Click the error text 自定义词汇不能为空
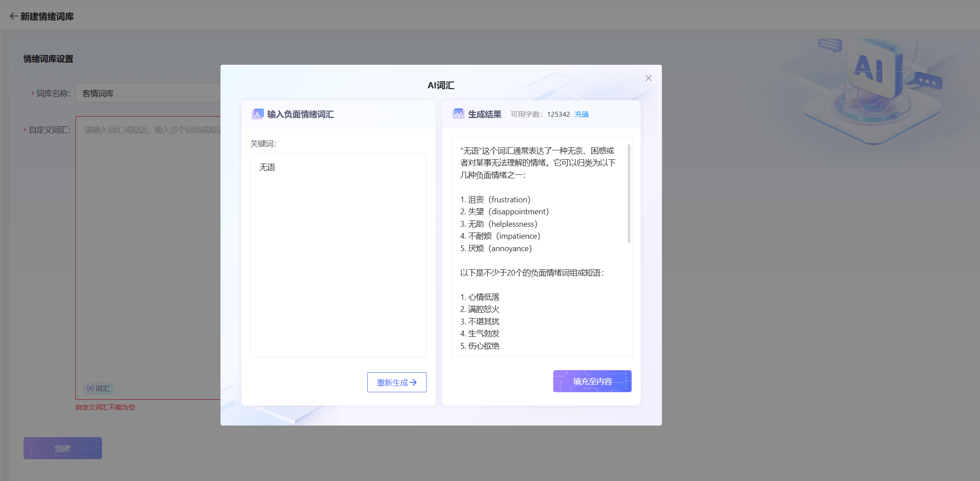This screenshot has width=980, height=481. pos(105,407)
